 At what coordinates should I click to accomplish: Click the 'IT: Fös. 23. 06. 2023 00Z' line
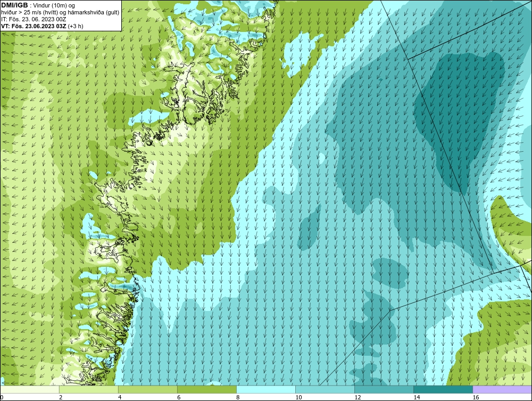click(x=34, y=19)
